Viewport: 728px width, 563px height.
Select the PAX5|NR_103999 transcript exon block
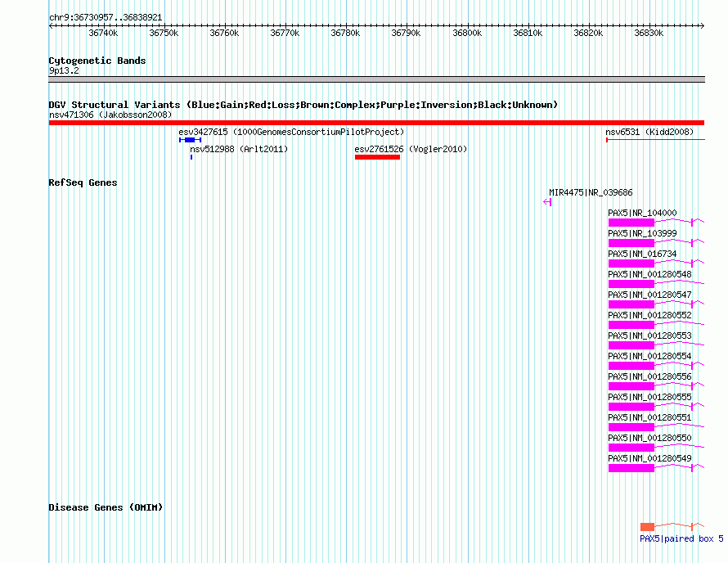[631, 243]
